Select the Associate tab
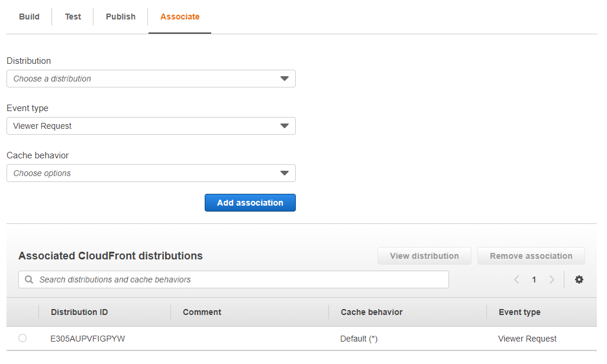The width and height of the screenshot is (607, 364). (x=180, y=17)
